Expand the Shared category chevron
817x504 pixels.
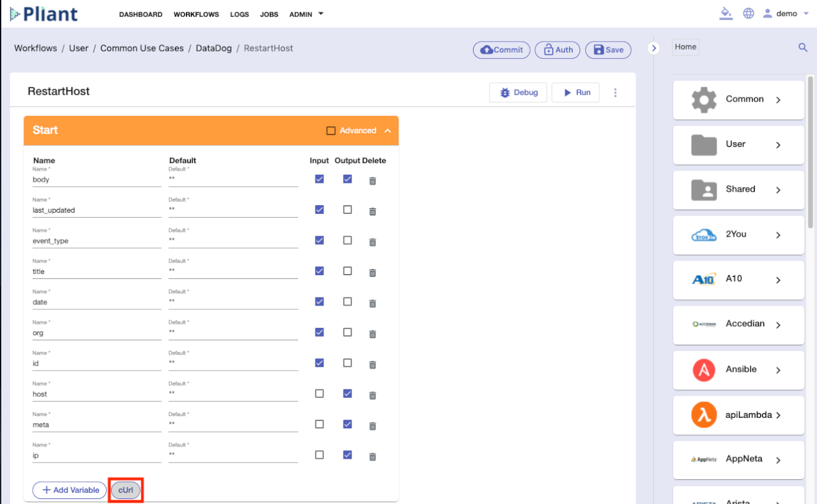coord(779,190)
